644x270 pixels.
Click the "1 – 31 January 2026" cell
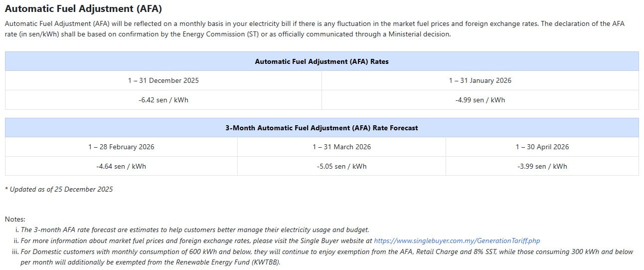480,80
